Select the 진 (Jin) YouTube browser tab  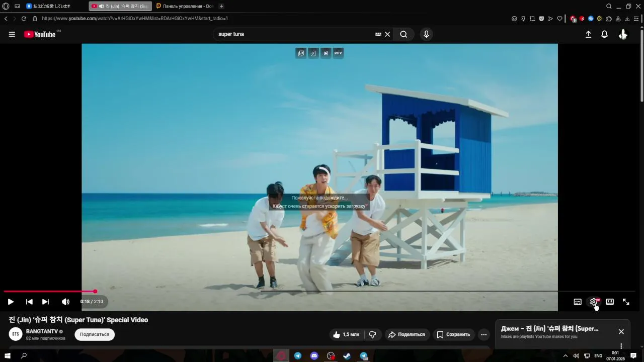(120, 6)
